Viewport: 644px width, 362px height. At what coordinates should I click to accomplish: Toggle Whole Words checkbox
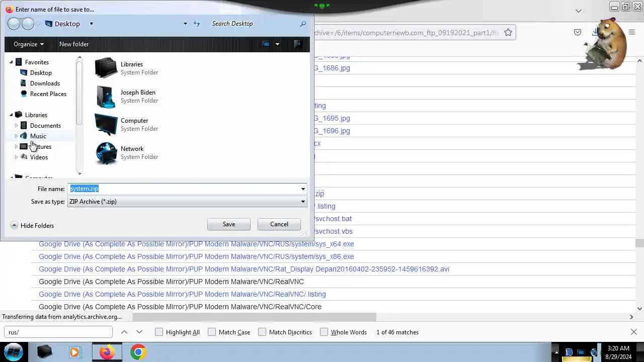(324, 332)
